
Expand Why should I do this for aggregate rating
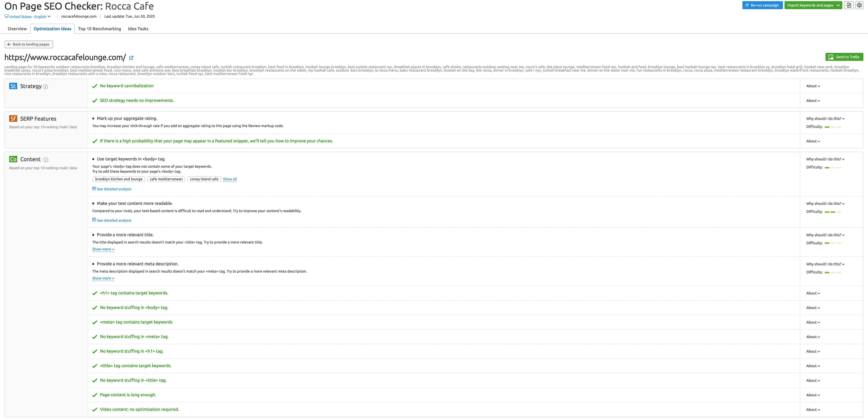(x=825, y=118)
